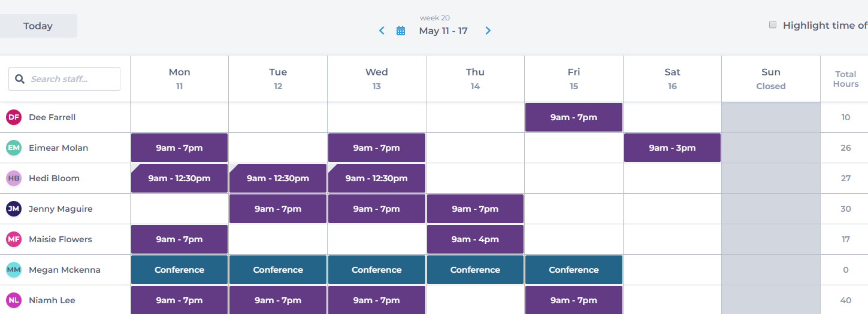Image resolution: width=868 pixels, height=314 pixels.
Task: Click the Today button
Action: pyautogui.click(x=38, y=26)
